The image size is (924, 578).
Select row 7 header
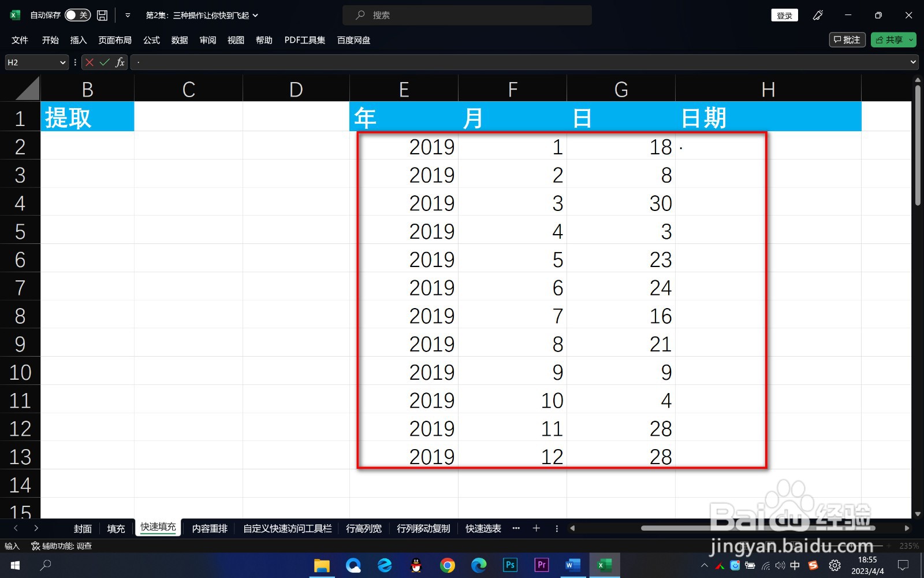[20, 287]
